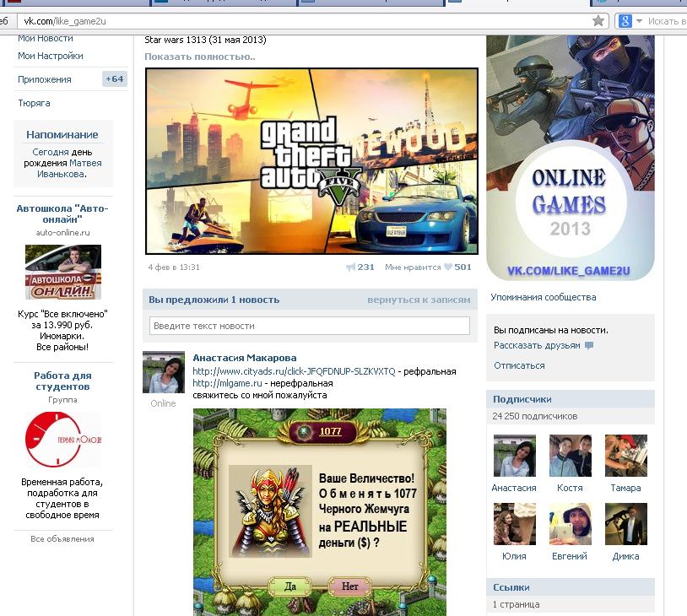Screen dimensions: 687x616
Task: Open the Grand Theft Auto V image
Action: (x=311, y=161)
